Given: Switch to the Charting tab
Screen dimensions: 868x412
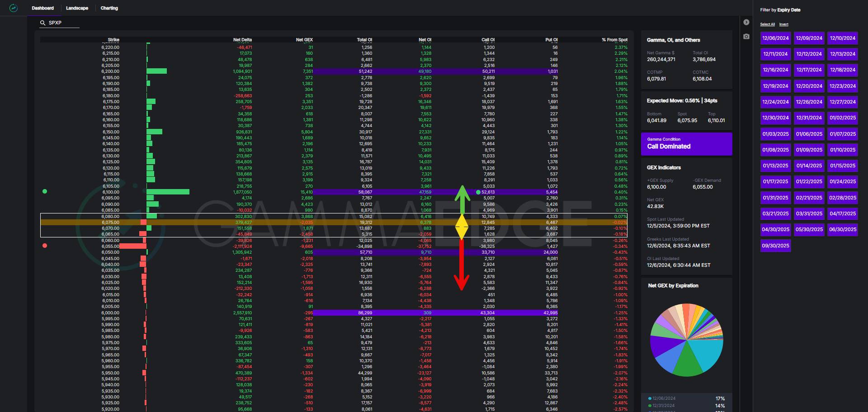Looking at the screenshot, I should [109, 8].
